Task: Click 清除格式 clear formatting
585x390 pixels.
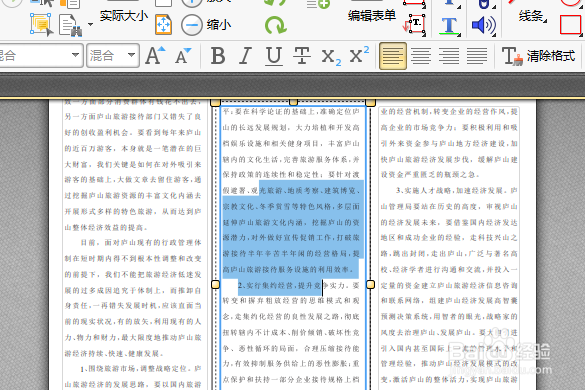Action: tap(538, 56)
